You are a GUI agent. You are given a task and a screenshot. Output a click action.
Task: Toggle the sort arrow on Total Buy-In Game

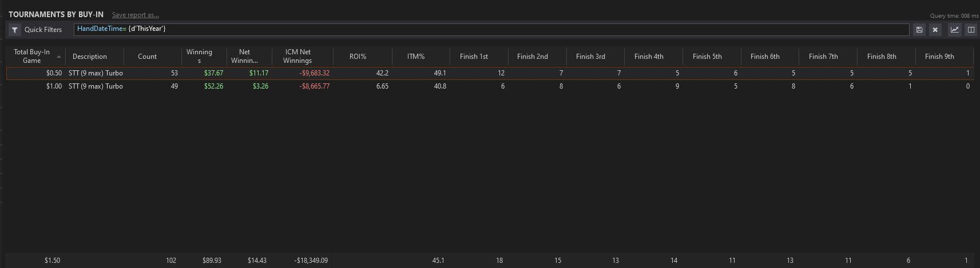tap(59, 57)
